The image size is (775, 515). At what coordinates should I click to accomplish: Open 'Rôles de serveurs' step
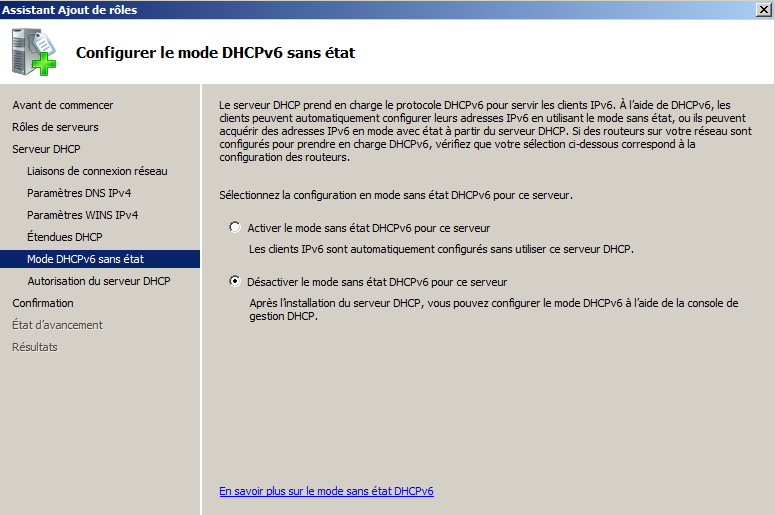55,127
